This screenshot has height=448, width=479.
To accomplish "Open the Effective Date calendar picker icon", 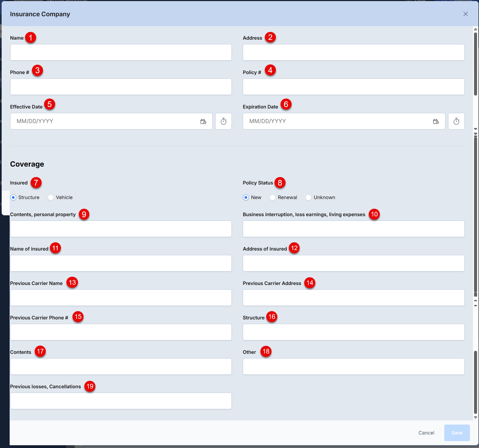I will (203, 121).
